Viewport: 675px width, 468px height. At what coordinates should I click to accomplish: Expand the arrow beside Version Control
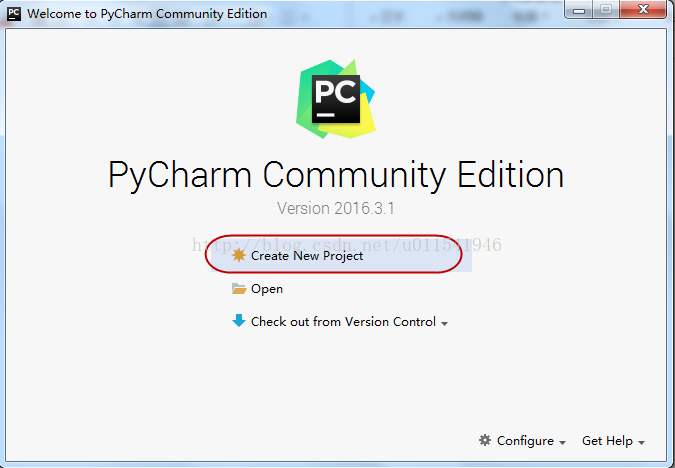tap(444, 323)
